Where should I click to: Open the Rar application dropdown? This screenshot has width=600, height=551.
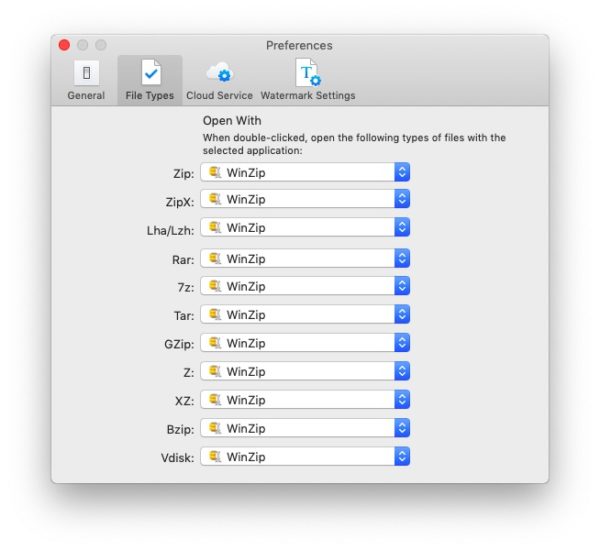[x=305, y=258]
